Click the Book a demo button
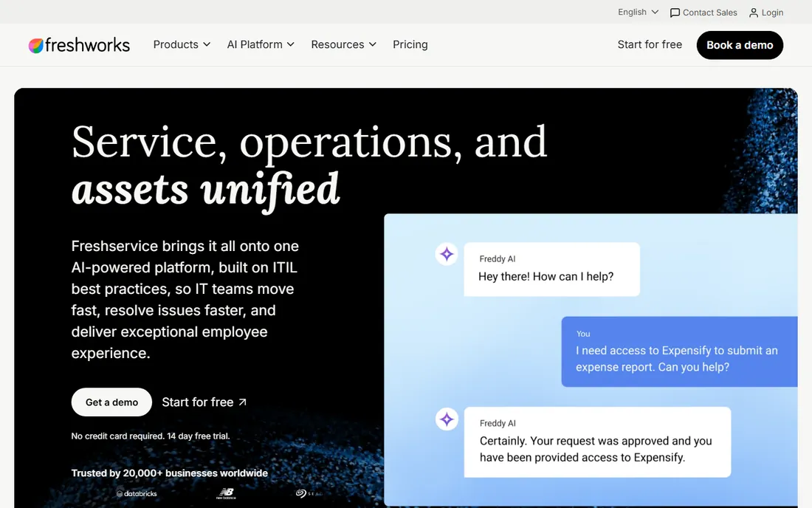The image size is (812, 508). tap(740, 45)
